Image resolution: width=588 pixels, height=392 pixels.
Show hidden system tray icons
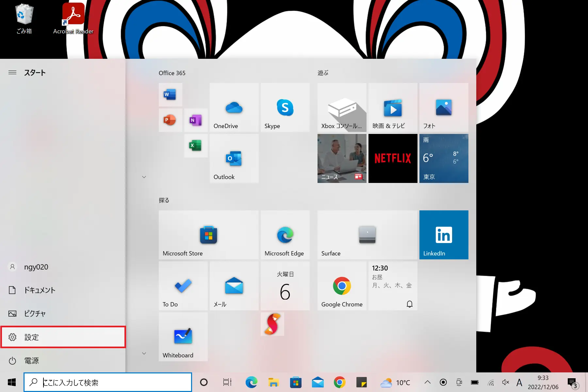(x=427, y=382)
